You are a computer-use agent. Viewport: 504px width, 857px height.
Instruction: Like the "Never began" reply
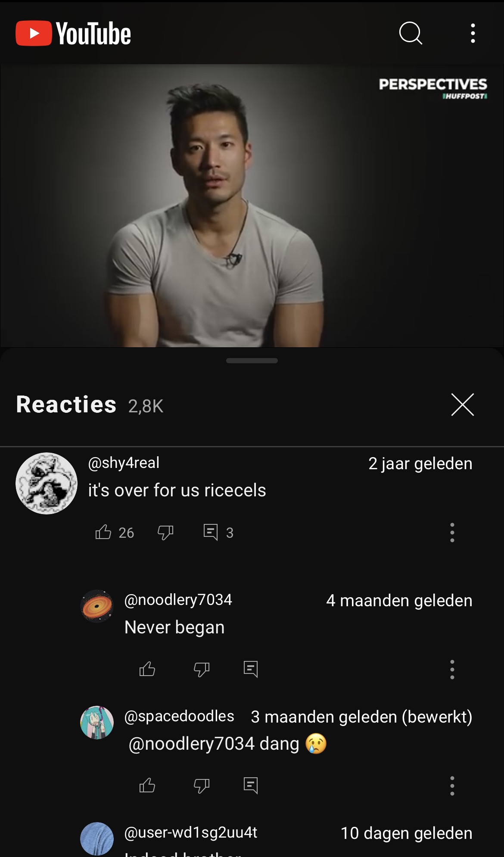[147, 669]
